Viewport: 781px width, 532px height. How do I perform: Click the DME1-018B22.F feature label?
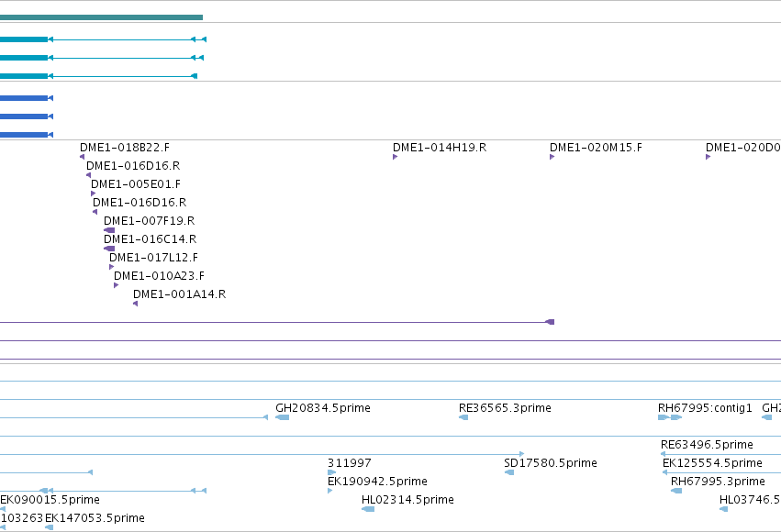coord(125,148)
